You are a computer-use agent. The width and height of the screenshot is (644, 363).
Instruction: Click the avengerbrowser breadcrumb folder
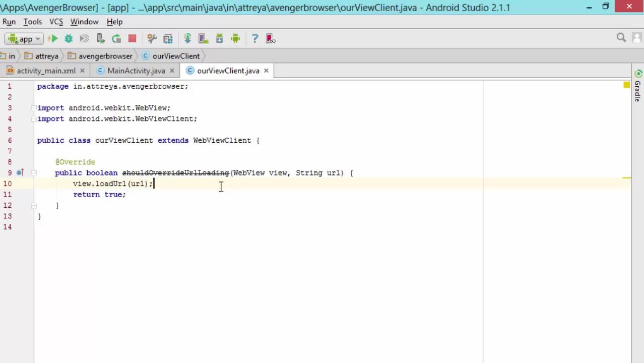[100, 56]
